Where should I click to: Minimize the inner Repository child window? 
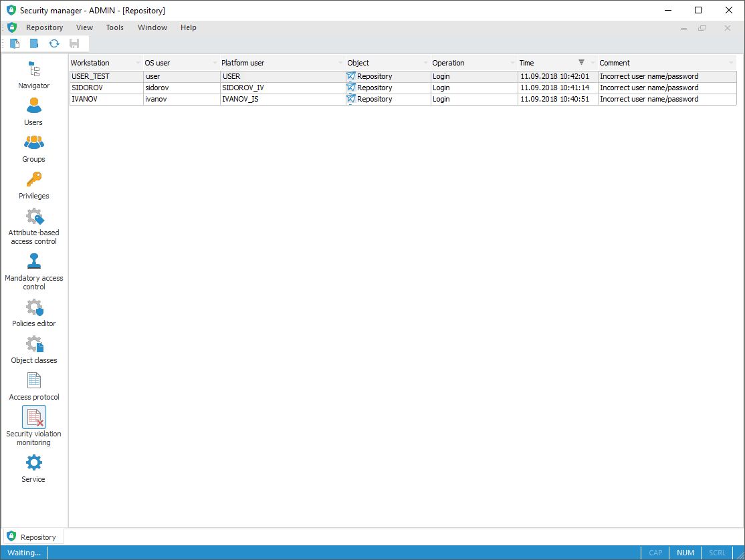point(683,28)
